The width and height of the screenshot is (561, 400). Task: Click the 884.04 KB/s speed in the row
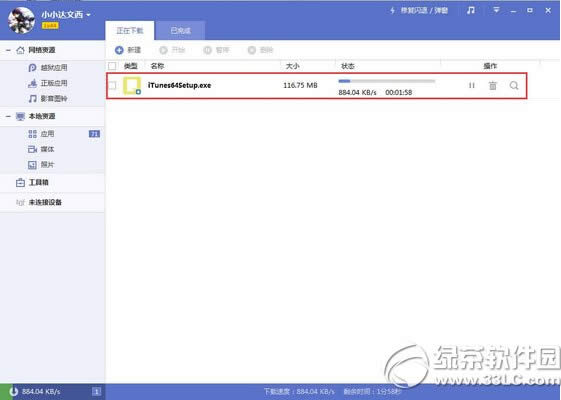(x=357, y=93)
